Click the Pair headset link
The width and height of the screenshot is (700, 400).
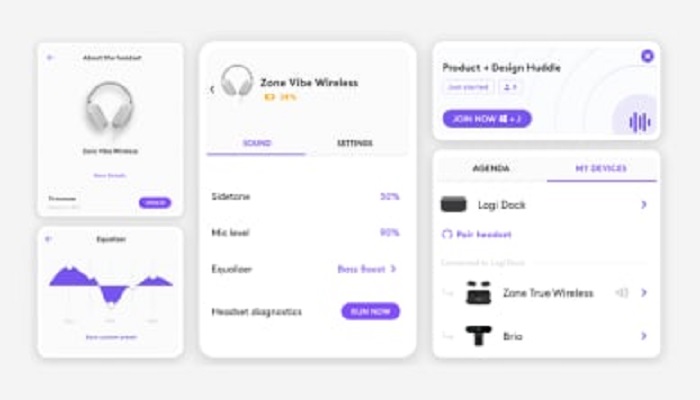pyautogui.click(x=476, y=234)
